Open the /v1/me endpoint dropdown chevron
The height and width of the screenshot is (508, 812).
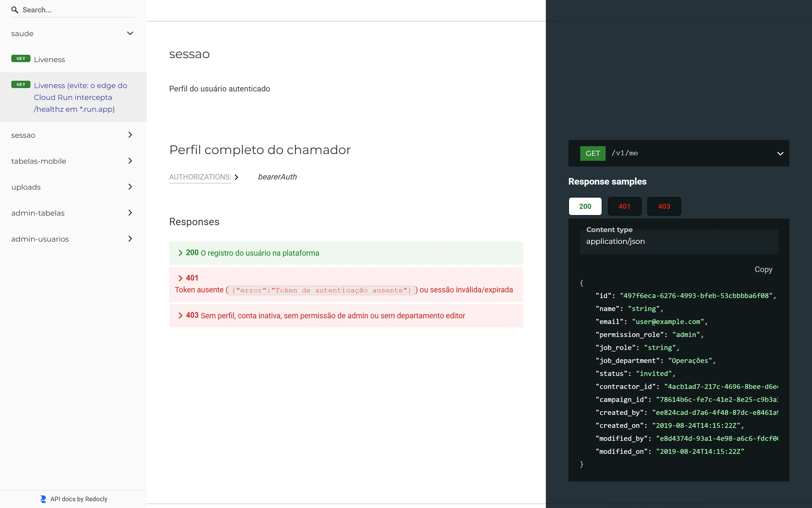(780, 154)
